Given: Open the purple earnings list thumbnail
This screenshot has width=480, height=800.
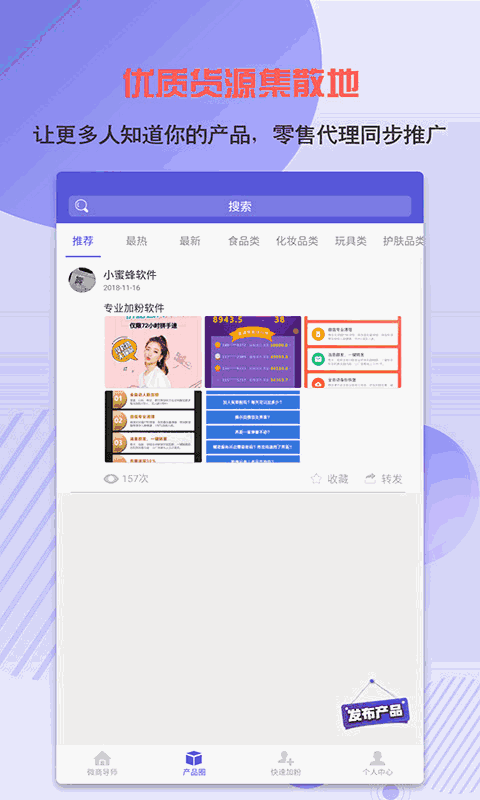Looking at the screenshot, I should 253,352.
